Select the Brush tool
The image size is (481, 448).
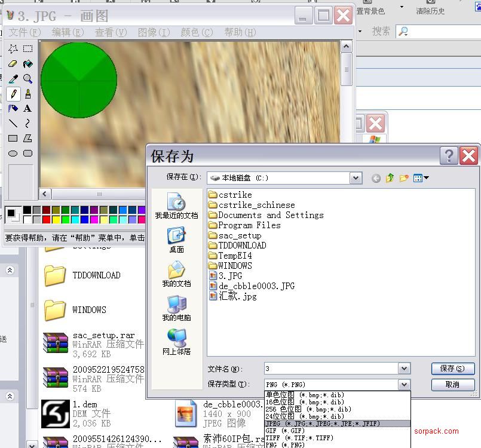coord(27,93)
